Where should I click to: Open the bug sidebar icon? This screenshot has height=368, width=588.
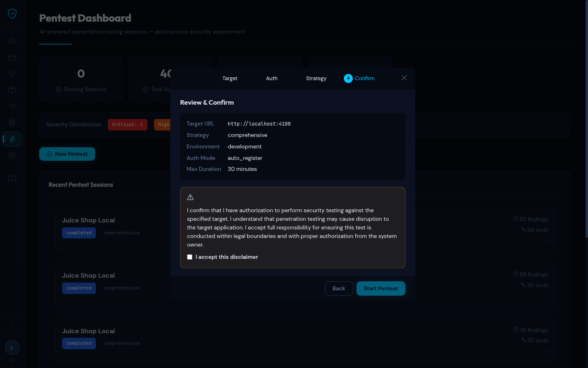point(12,123)
